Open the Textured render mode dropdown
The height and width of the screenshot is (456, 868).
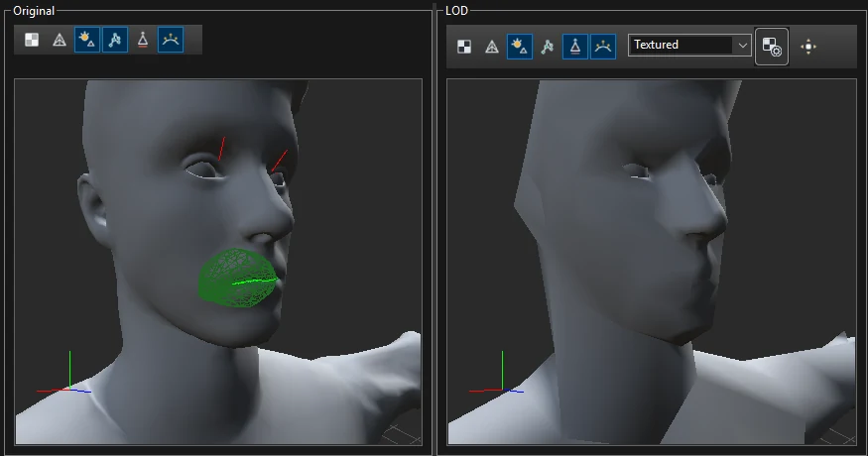[x=689, y=45]
